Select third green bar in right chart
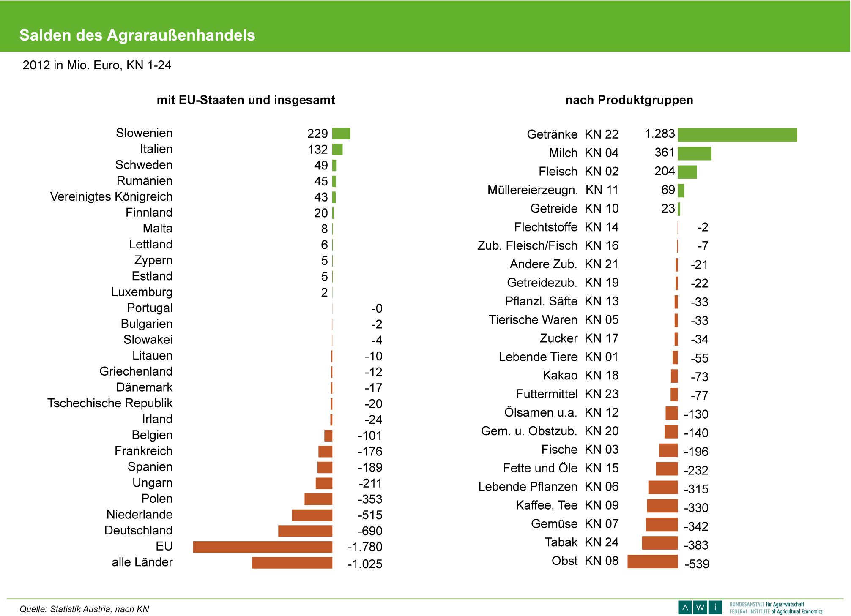 pyautogui.click(x=687, y=172)
